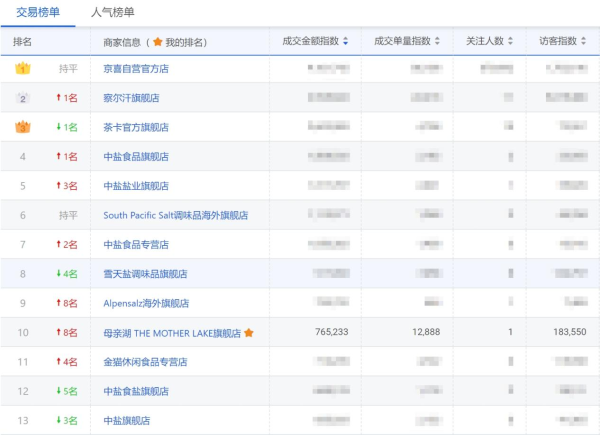Click the down 1名 trend for 茶卡官方旗舰店
Viewport: 600px width, 435px height.
[x=67, y=127]
